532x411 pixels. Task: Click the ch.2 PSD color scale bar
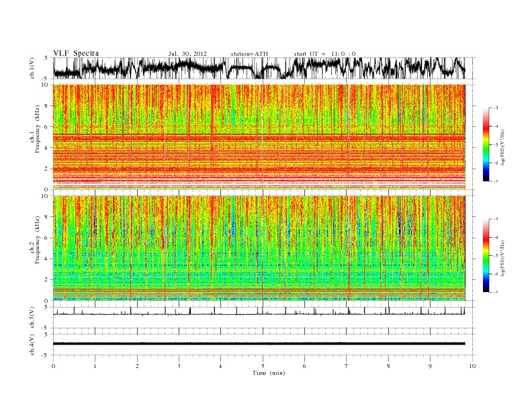pyautogui.click(x=486, y=255)
